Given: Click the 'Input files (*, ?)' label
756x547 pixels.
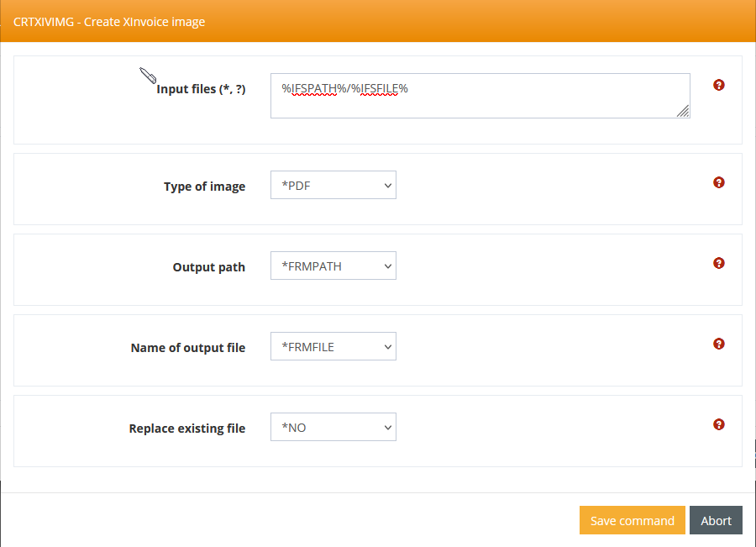Looking at the screenshot, I should (201, 89).
